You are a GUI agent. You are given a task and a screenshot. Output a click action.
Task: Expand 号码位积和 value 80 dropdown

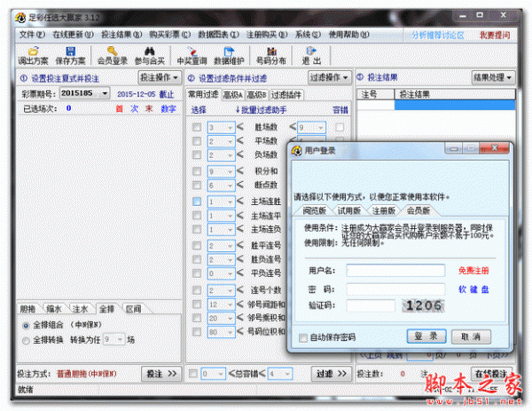pos(231,332)
